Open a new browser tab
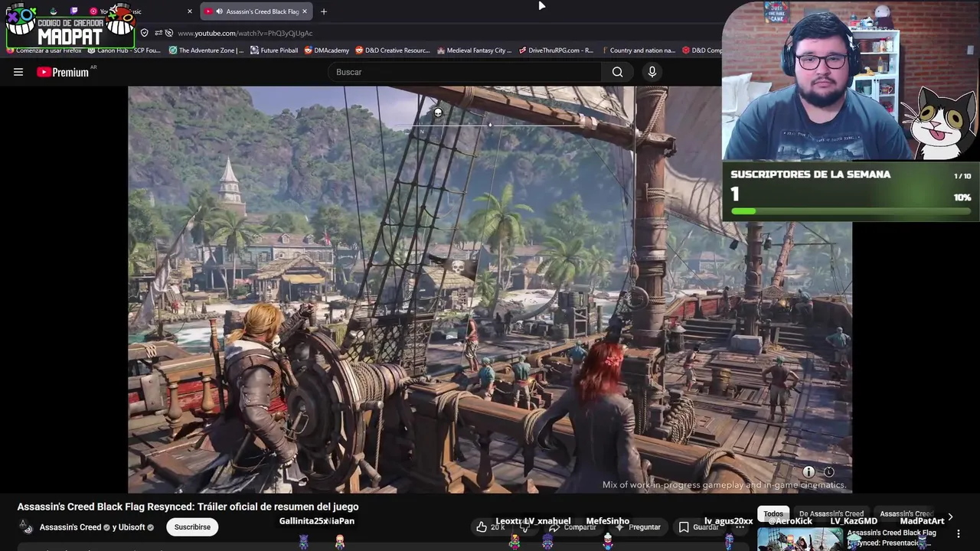 pyautogui.click(x=324, y=11)
